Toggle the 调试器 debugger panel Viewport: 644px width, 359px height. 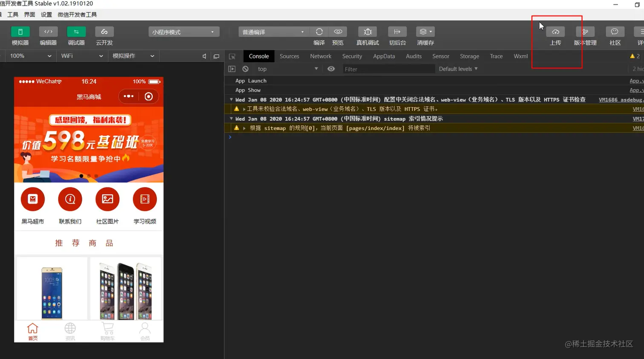[76, 32]
